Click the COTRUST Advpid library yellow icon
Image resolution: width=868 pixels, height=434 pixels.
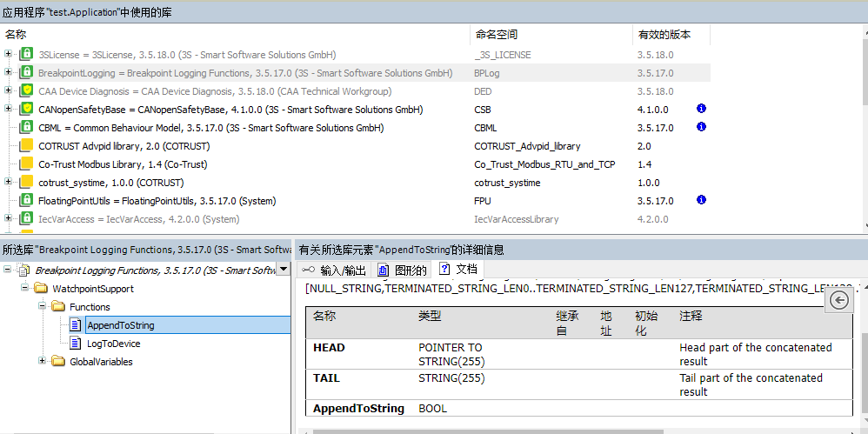point(26,145)
